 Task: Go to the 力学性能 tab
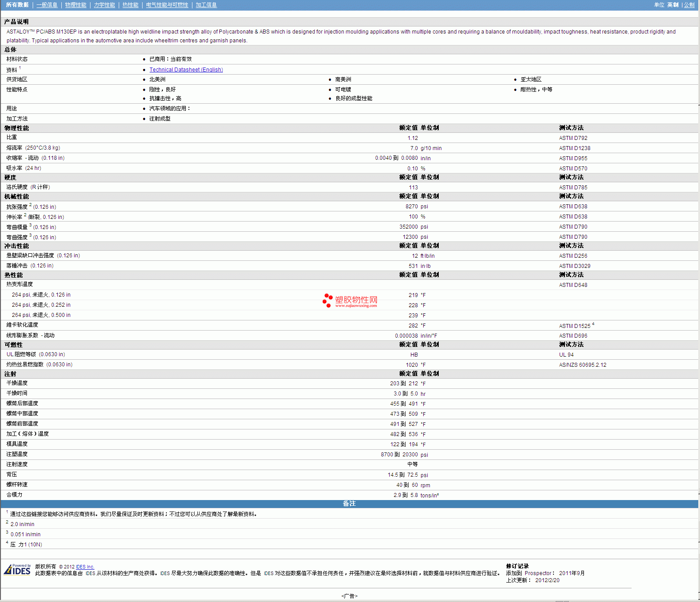click(104, 5)
